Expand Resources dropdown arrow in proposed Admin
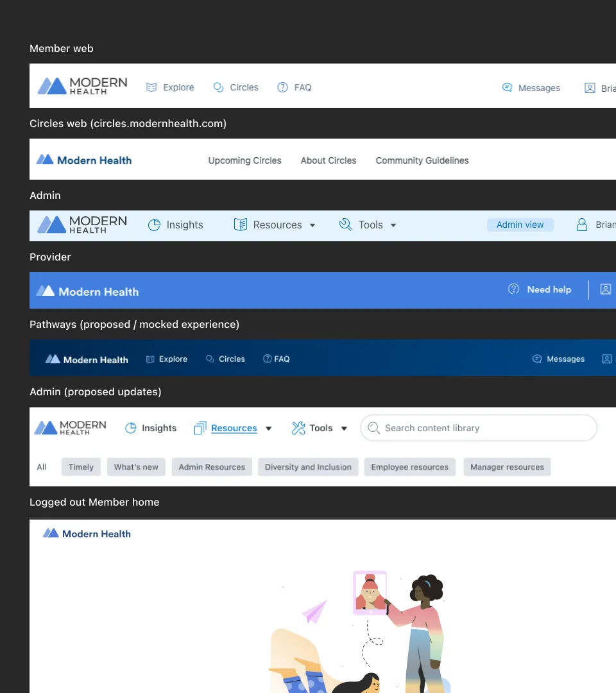Viewport: 616px width, 693px height. (268, 428)
